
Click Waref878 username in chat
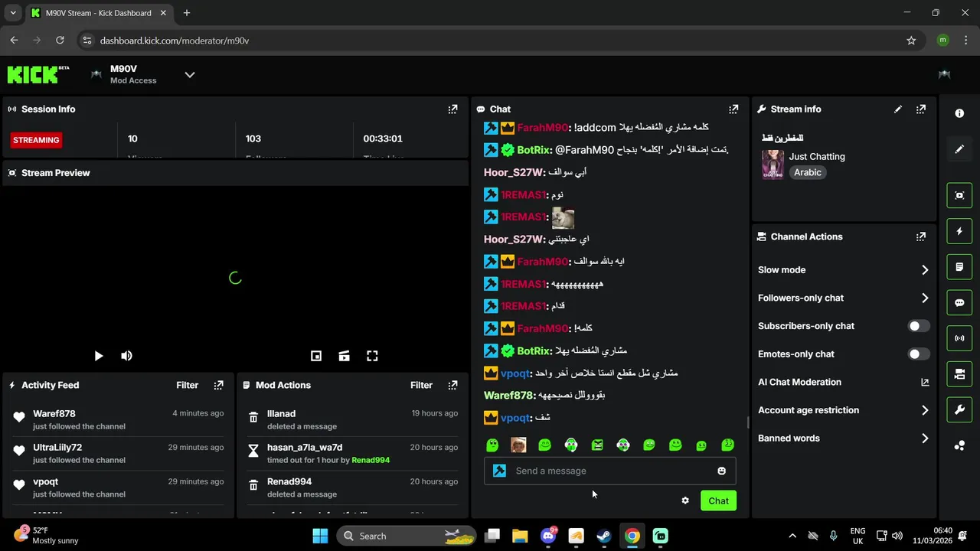click(x=508, y=396)
